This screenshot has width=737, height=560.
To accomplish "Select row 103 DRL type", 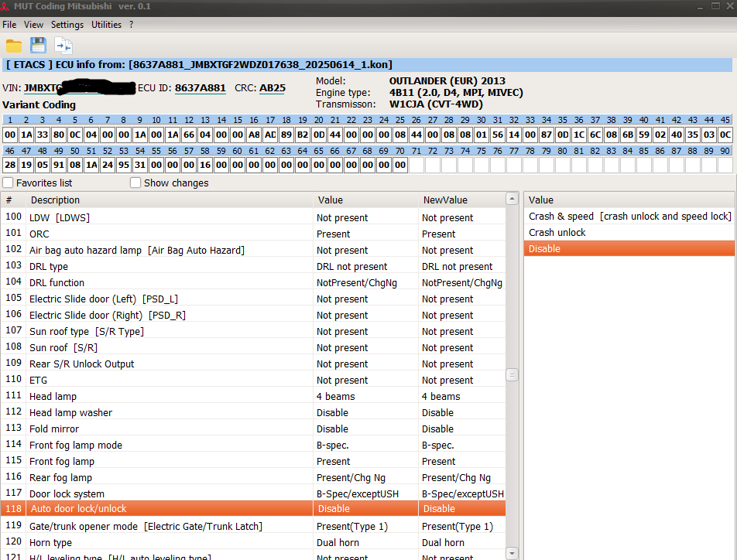I will coord(253,266).
